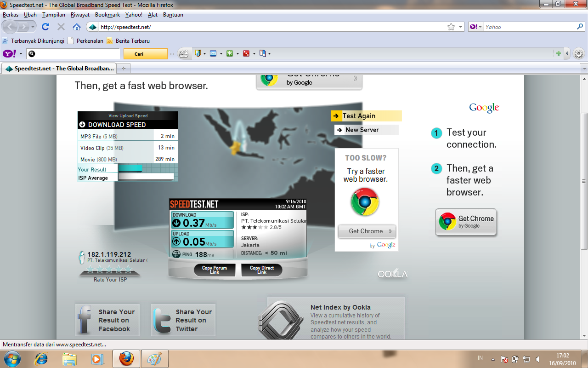Screen dimensions: 588x368
Task: Share your result on Twitter
Action: coord(183,320)
